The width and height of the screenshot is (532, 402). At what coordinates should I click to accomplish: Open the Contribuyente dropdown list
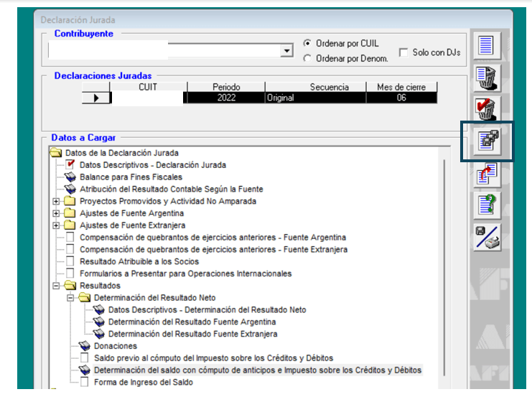click(287, 51)
